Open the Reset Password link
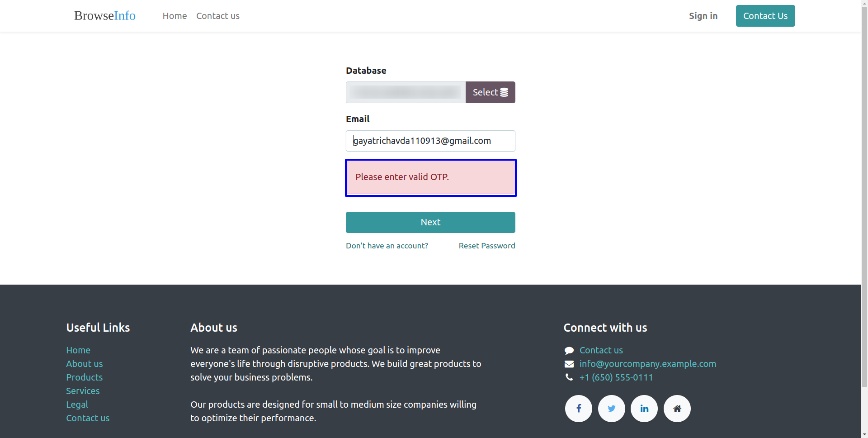Image resolution: width=868 pixels, height=438 pixels. click(487, 246)
